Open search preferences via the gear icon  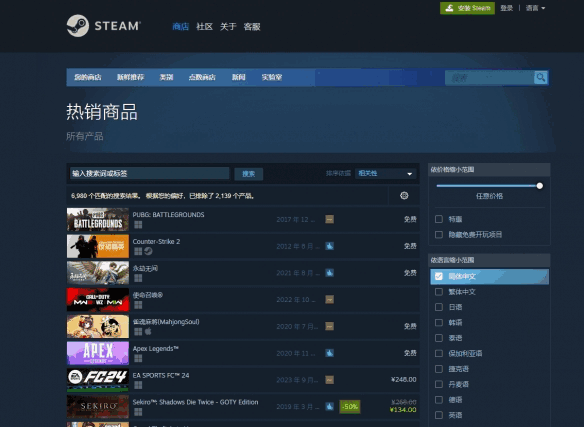pyautogui.click(x=404, y=196)
